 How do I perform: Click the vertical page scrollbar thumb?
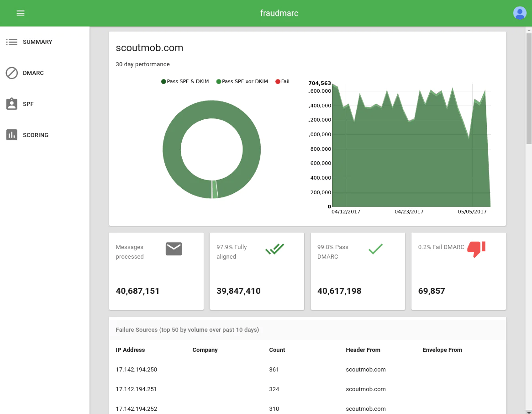(529, 87)
